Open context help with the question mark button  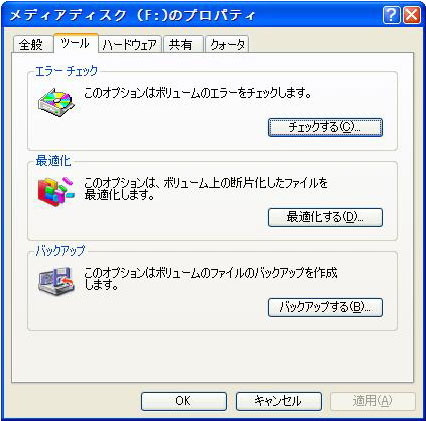point(392,15)
